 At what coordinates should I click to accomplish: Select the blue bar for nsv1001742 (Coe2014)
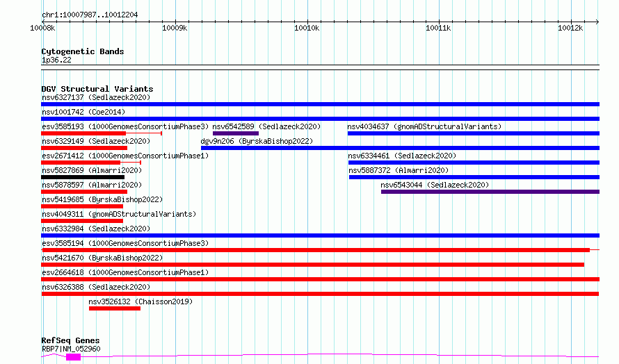coord(320,119)
